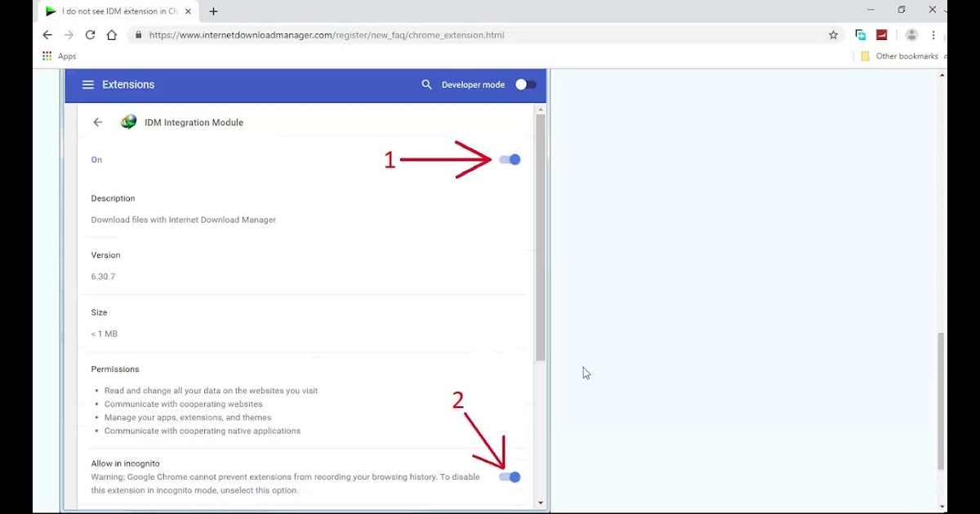The image size is (980, 514).
Task: Click the green IDM extension toolbar icon
Action: point(860,35)
